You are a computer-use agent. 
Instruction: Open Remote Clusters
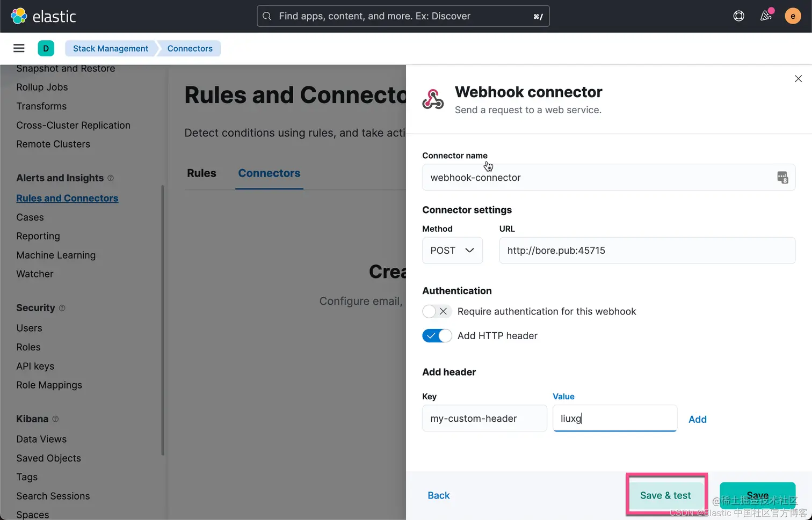[53, 144]
